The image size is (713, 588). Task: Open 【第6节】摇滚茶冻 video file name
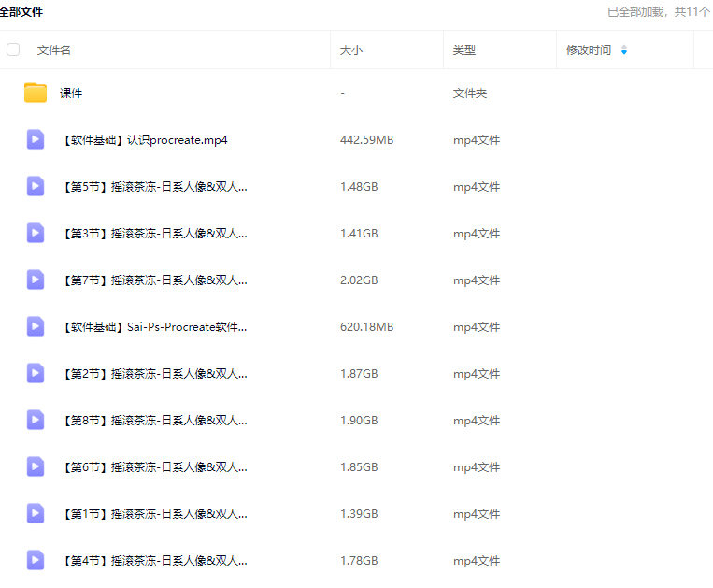[x=153, y=467]
